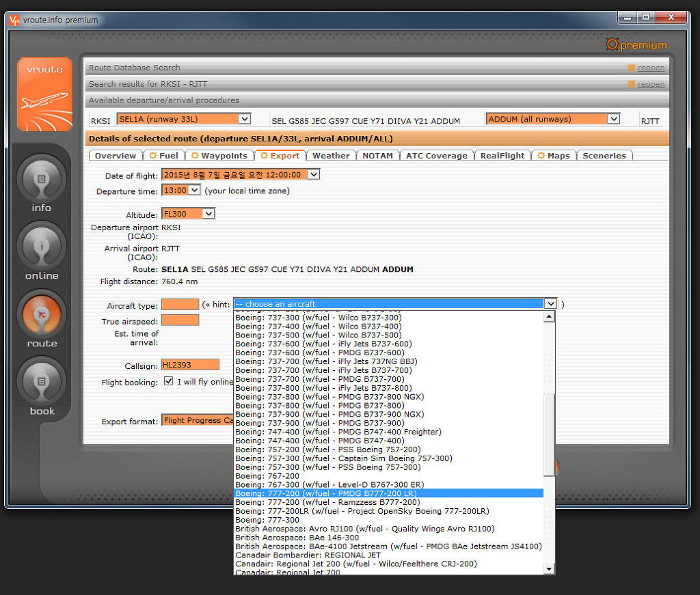Open the book sidebar button
The width and height of the screenshot is (700, 595).
(x=42, y=381)
